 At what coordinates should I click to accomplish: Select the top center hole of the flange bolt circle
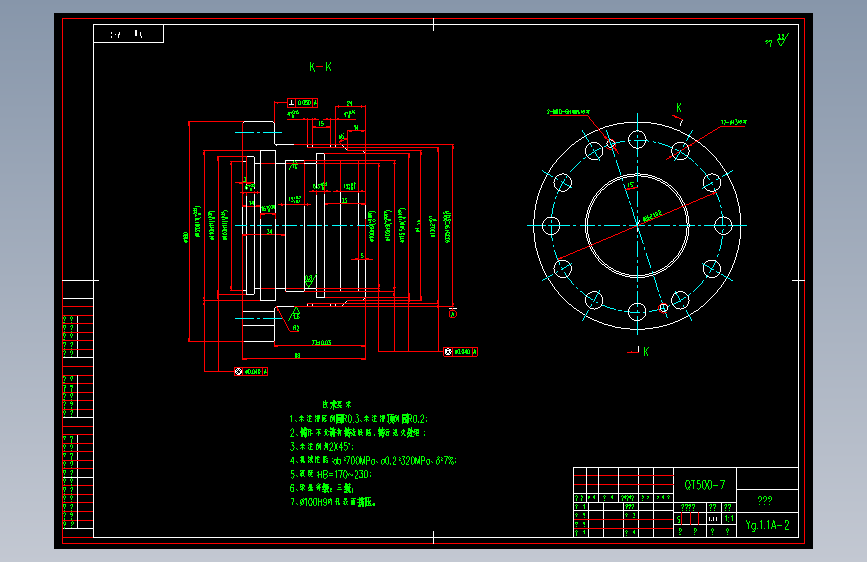pyautogui.click(x=637, y=140)
